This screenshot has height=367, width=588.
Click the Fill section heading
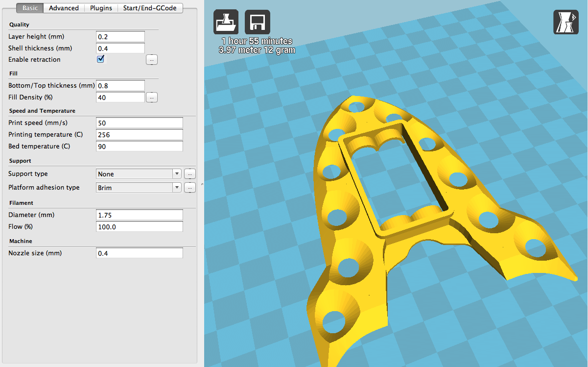(x=13, y=73)
